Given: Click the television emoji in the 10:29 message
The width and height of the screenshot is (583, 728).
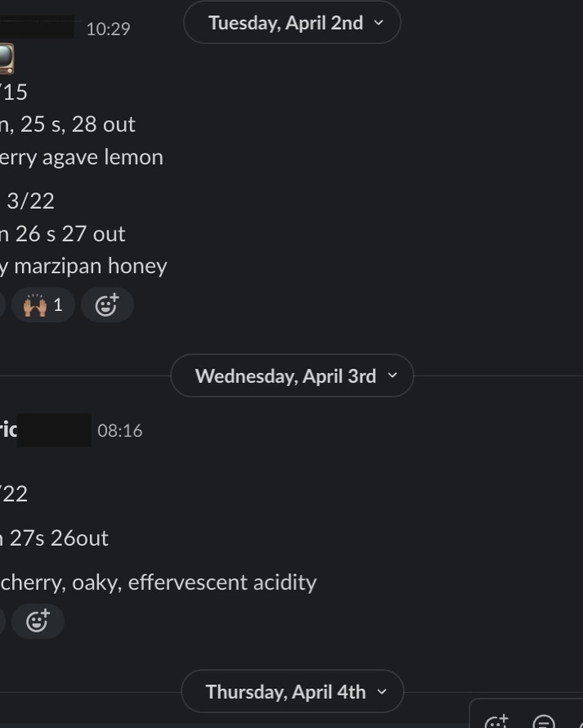Looking at the screenshot, I should click(6, 59).
